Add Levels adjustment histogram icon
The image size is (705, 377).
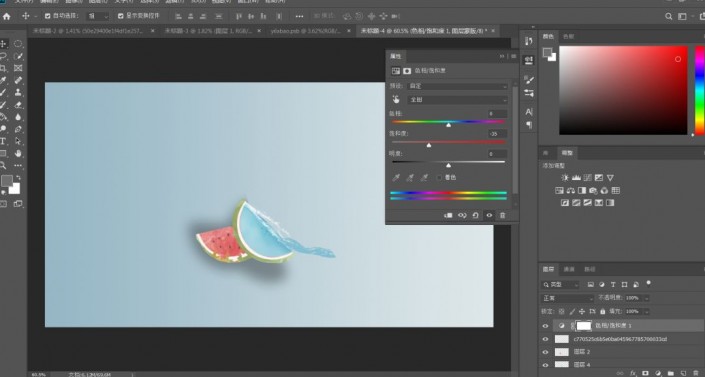[576, 178]
